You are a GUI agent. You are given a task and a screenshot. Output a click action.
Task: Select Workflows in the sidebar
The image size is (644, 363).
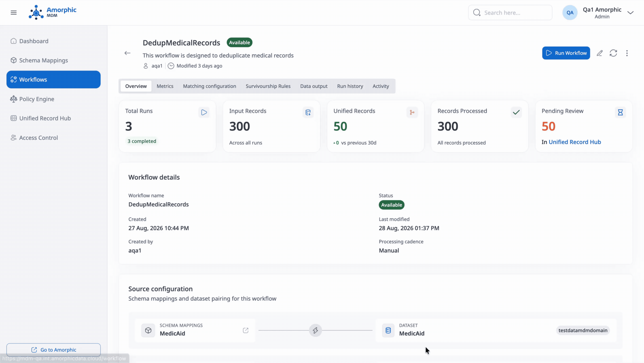[53, 79]
